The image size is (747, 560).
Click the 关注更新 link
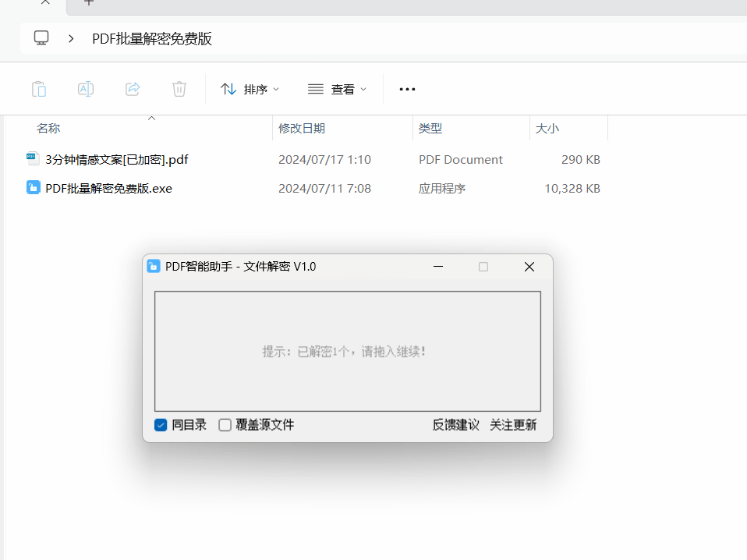tap(513, 425)
